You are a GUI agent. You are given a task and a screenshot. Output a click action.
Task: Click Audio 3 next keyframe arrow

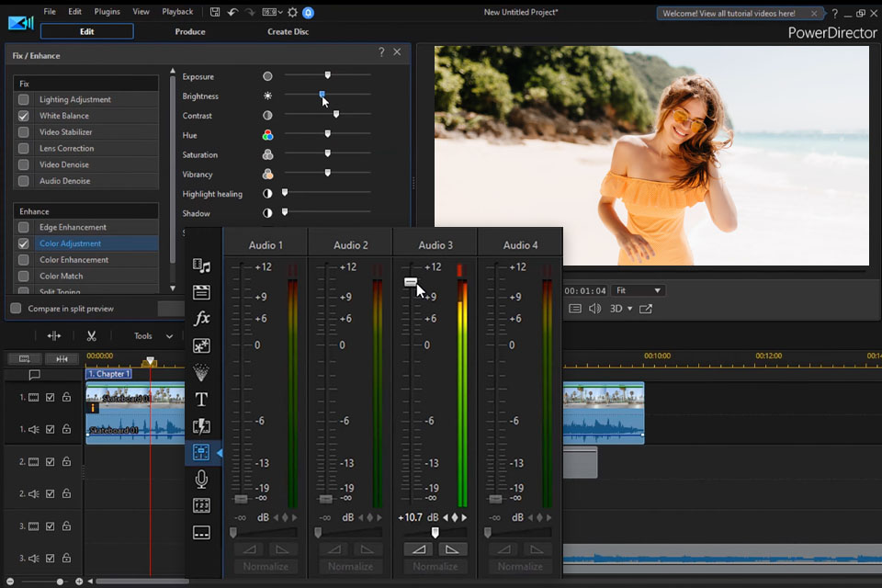tap(465, 517)
